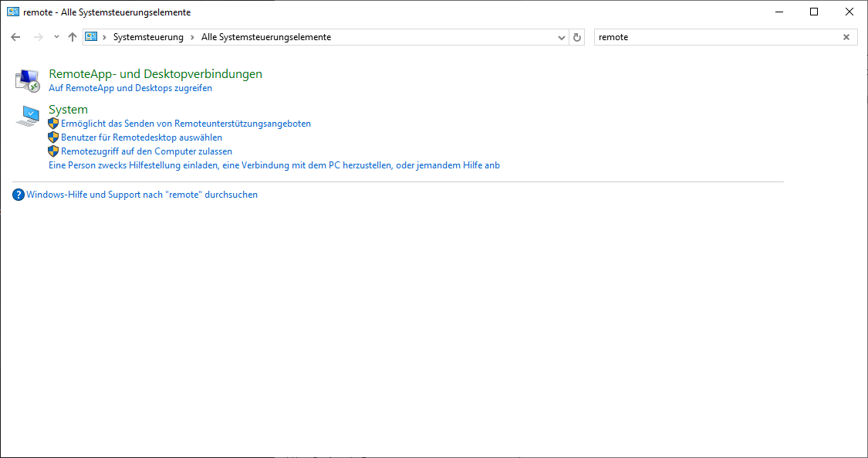Screen dimensions: 868x458
Task: Maximize the Control Panel window
Action: click(x=814, y=12)
